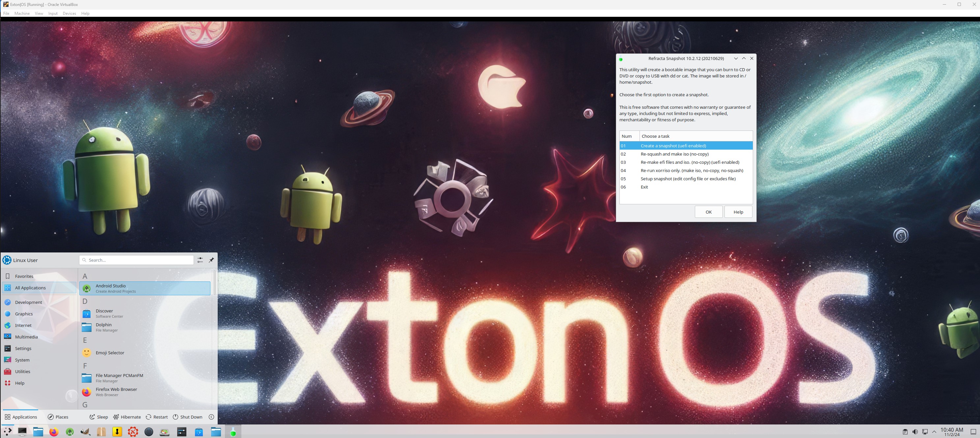The width and height of the screenshot is (980, 438).
Task: Open the clipboard tray icon
Action: coord(905,431)
